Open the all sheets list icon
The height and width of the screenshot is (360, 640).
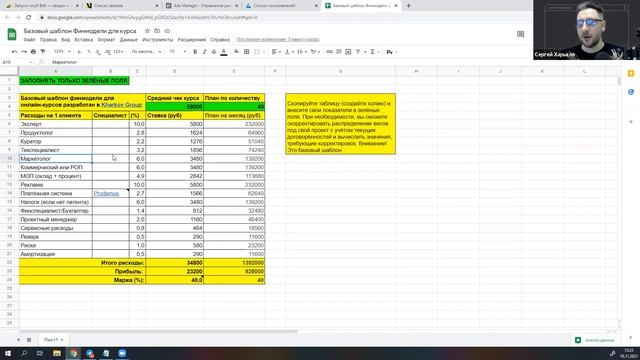(29, 340)
